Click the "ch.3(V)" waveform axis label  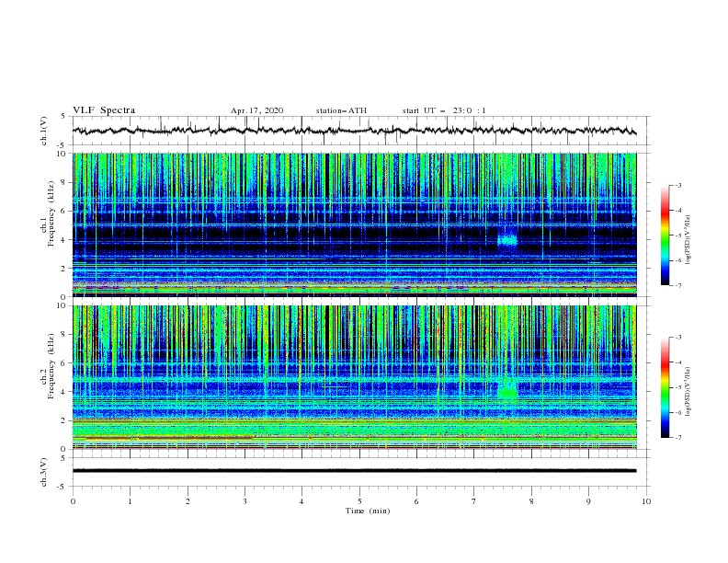pos(44,472)
